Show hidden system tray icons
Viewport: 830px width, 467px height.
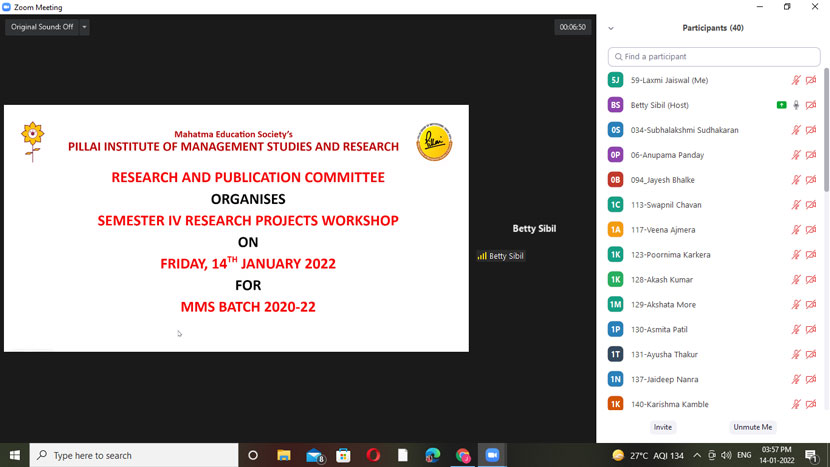click(x=697, y=455)
